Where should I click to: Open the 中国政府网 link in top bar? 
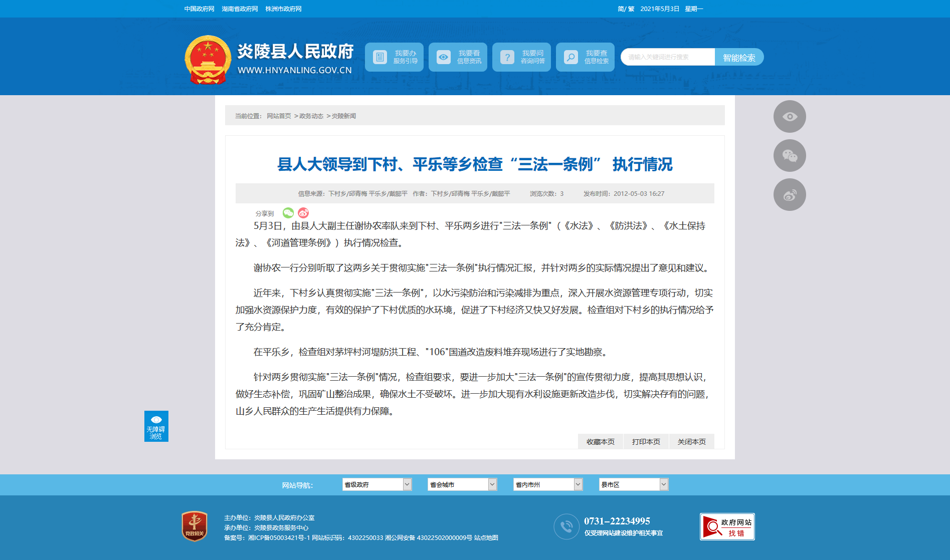click(x=199, y=9)
